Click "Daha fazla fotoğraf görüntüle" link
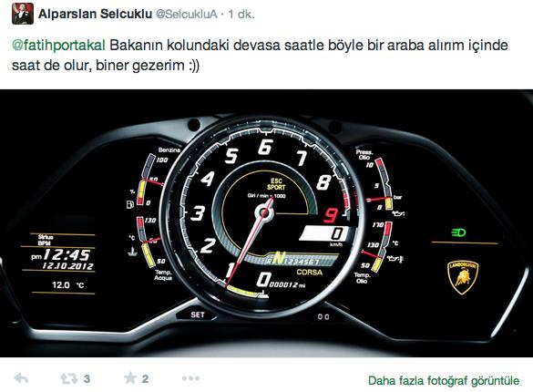Viewport: 533px width, 392px height. coord(444,380)
